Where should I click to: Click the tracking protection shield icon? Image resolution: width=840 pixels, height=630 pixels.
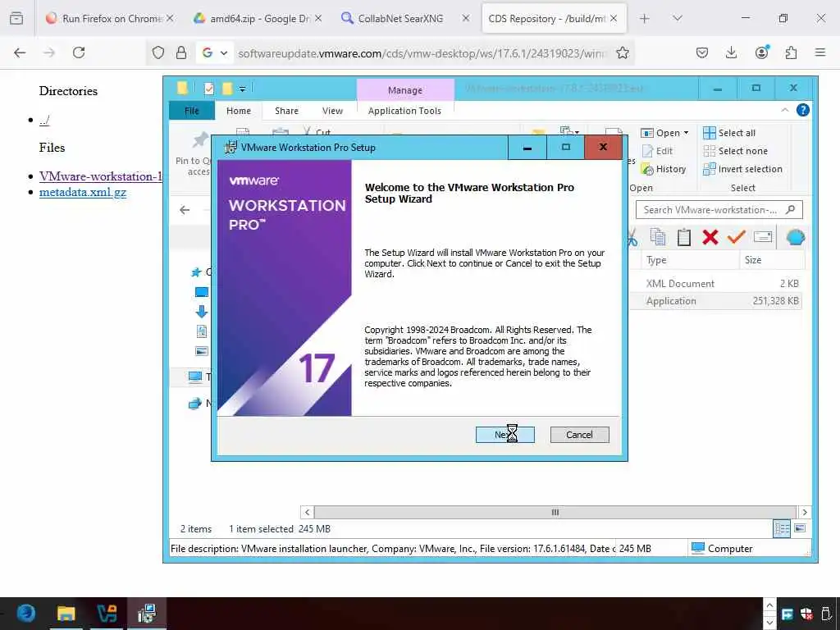pyautogui.click(x=158, y=52)
